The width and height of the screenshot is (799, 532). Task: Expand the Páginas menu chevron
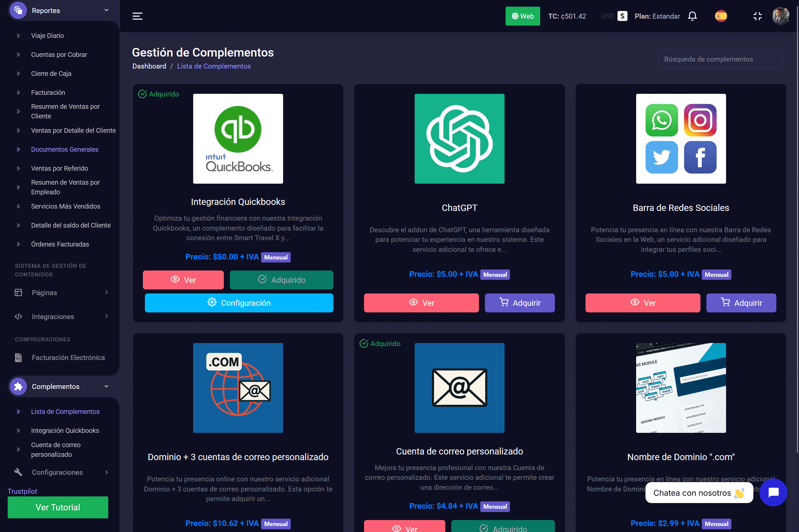[106, 292]
